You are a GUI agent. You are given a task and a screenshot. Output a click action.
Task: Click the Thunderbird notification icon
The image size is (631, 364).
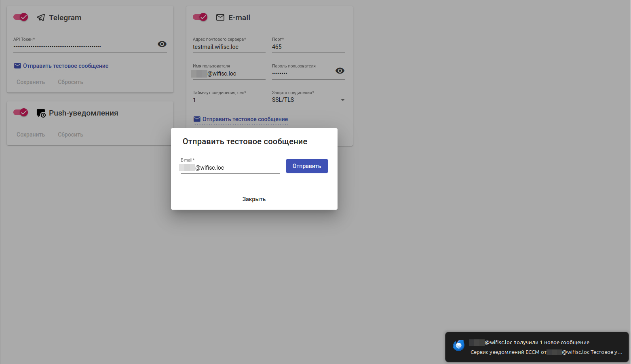click(458, 346)
